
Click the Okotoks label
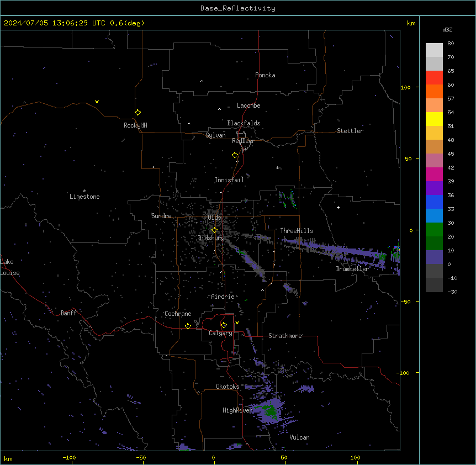(228, 387)
